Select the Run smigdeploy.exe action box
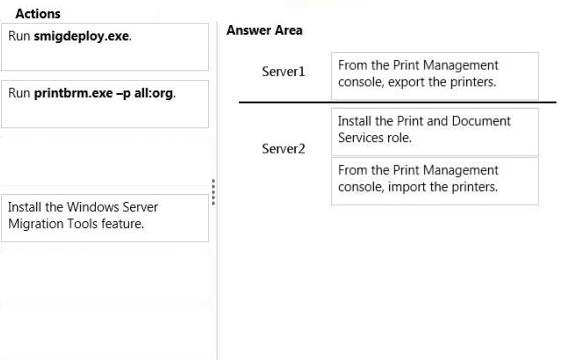 pos(105,47)
